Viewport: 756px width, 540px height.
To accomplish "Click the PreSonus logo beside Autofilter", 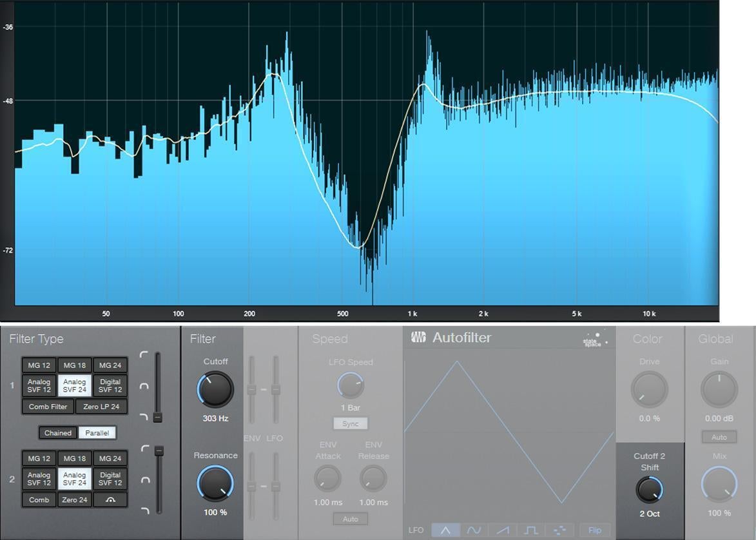I will [x=418, y=338].
